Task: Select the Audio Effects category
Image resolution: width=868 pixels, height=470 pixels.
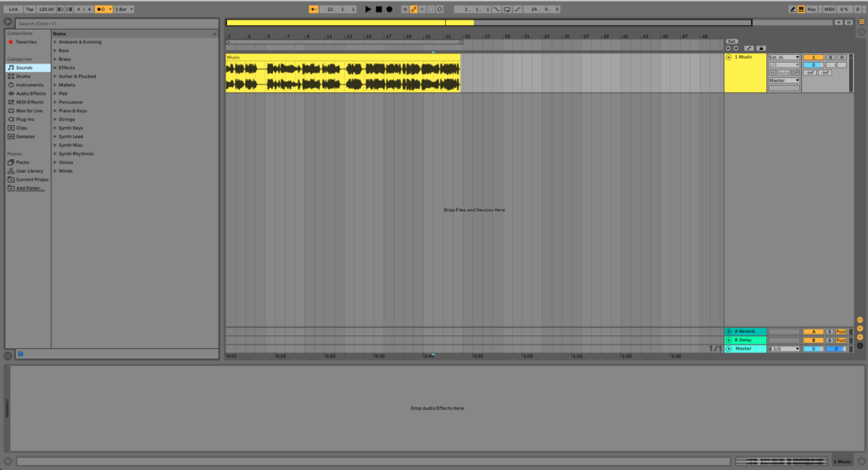Action: pyautogui.click(x=31, y=93)
